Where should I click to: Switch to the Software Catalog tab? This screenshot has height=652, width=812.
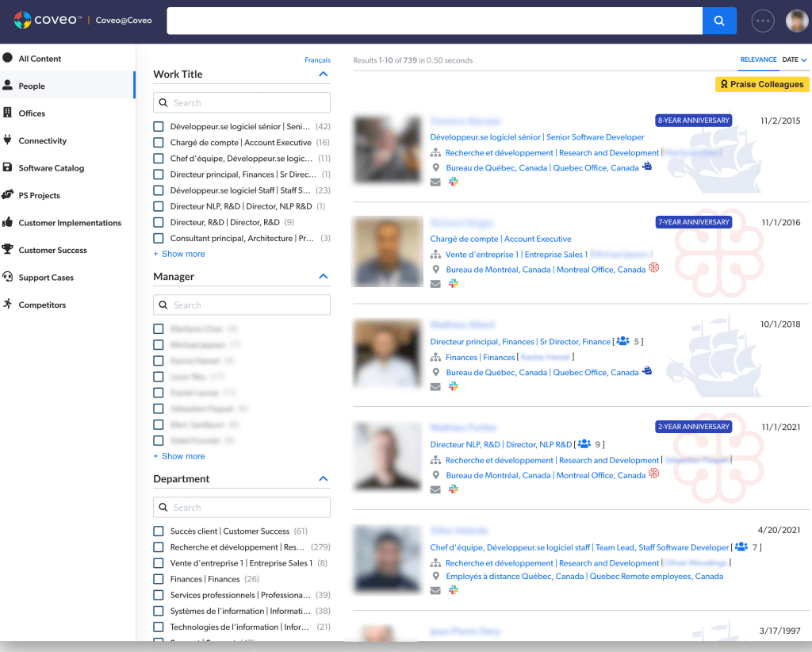[x=51, y=168]
